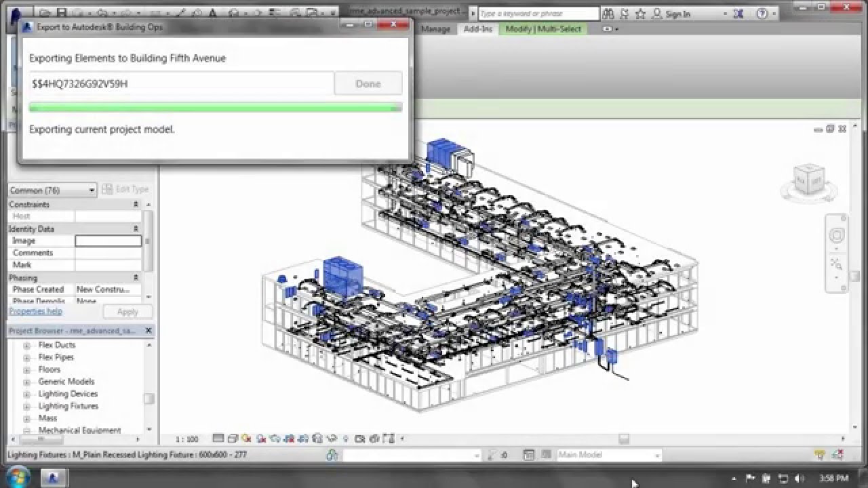The width and height of the screenshot is (868, 488).
Task: Click the Save icon in Quick Access Toolbar
Action: tap(62, 12)
